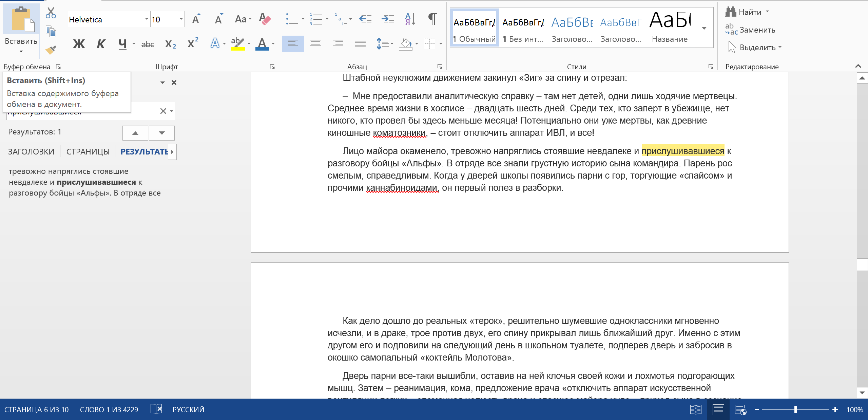868x420 pixels.
Task: Align text to the left
Action: 293,44
